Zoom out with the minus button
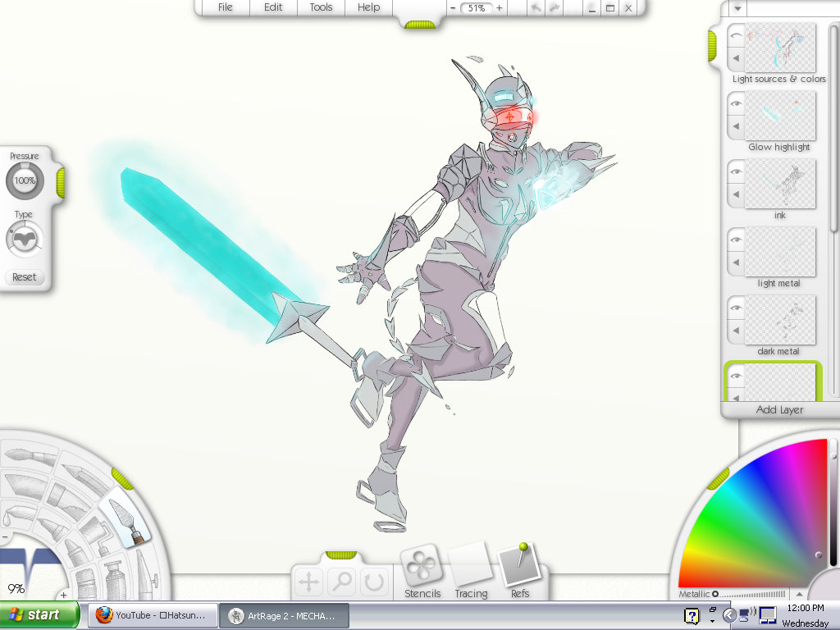840x630 pixels. click(453, 8)
